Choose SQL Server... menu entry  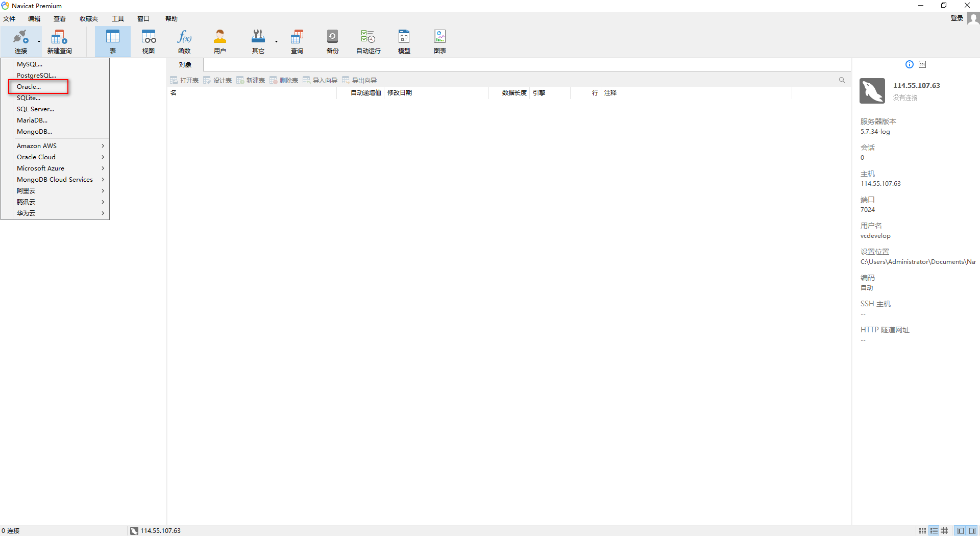tap(55, 109)
